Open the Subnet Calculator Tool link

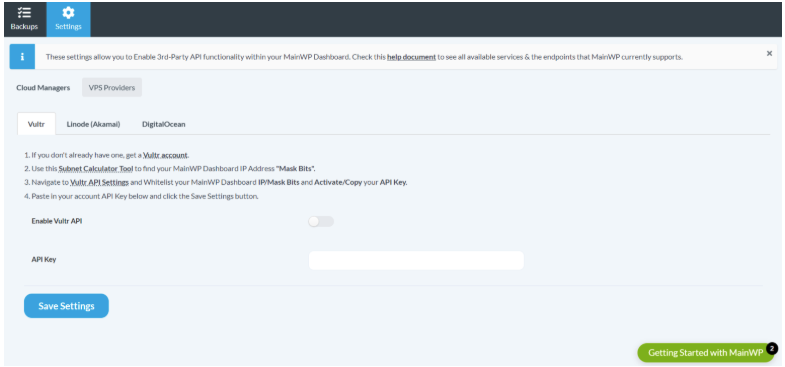tap(96, 169)
